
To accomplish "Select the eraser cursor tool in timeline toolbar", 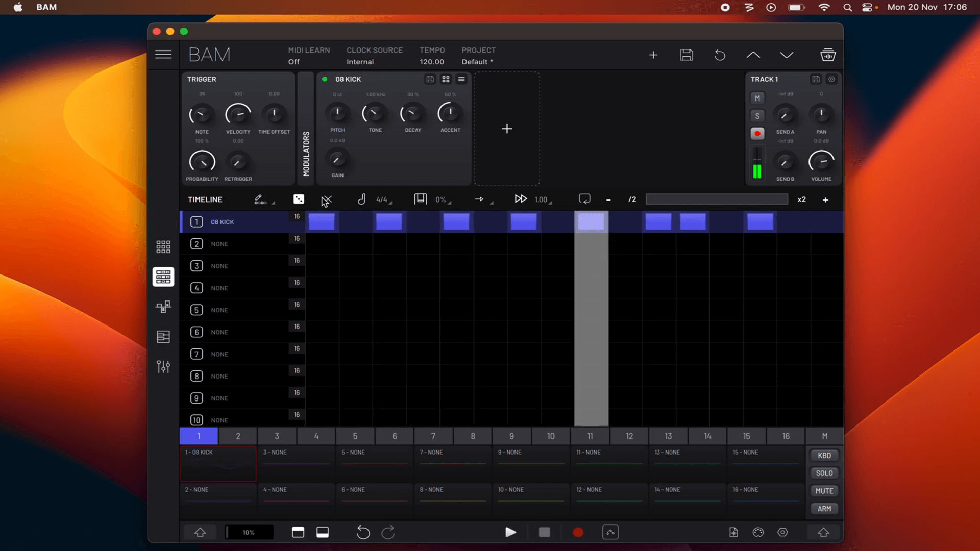I will click(x=327, y=200).
